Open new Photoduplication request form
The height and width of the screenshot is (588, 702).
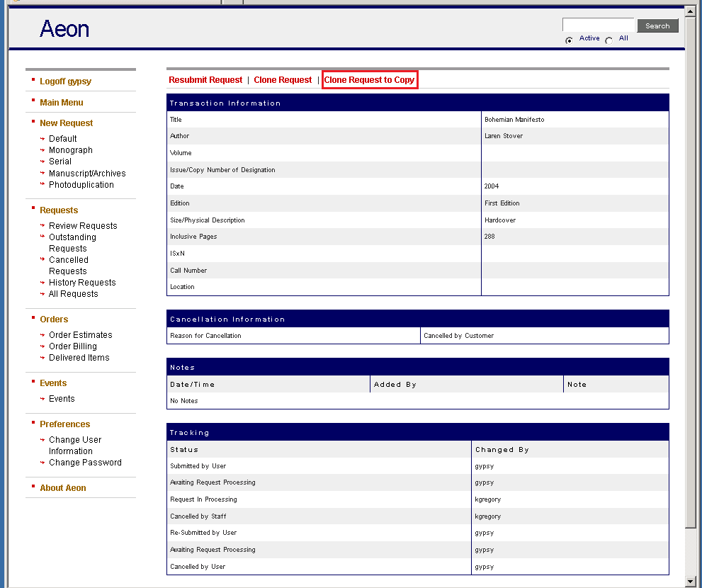(x=81, y=185)
